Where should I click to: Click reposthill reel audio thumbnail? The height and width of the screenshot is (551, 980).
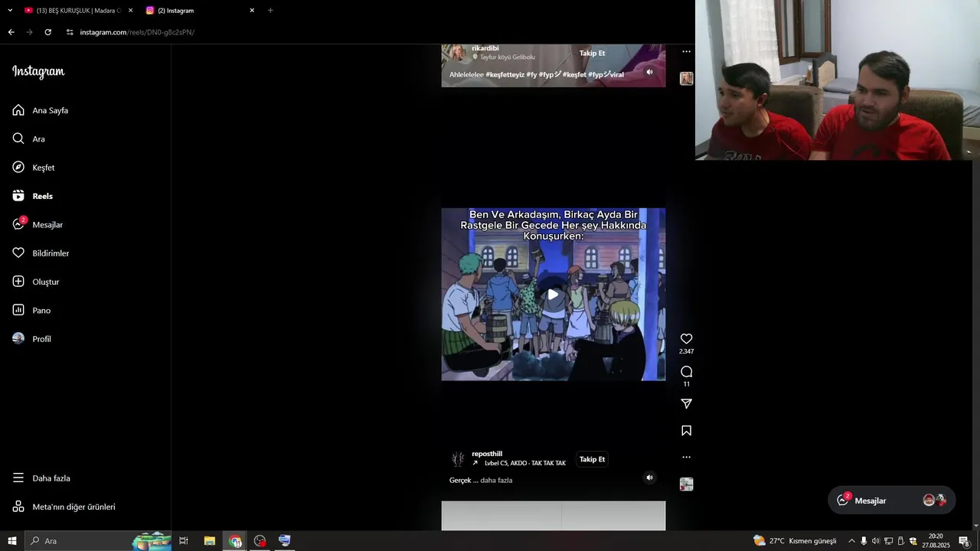(686, 484)
